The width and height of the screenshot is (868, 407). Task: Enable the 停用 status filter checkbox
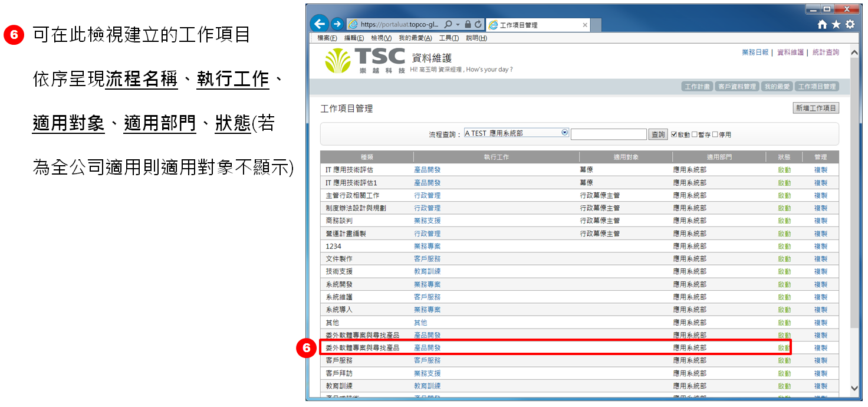(x=715, y=134)
